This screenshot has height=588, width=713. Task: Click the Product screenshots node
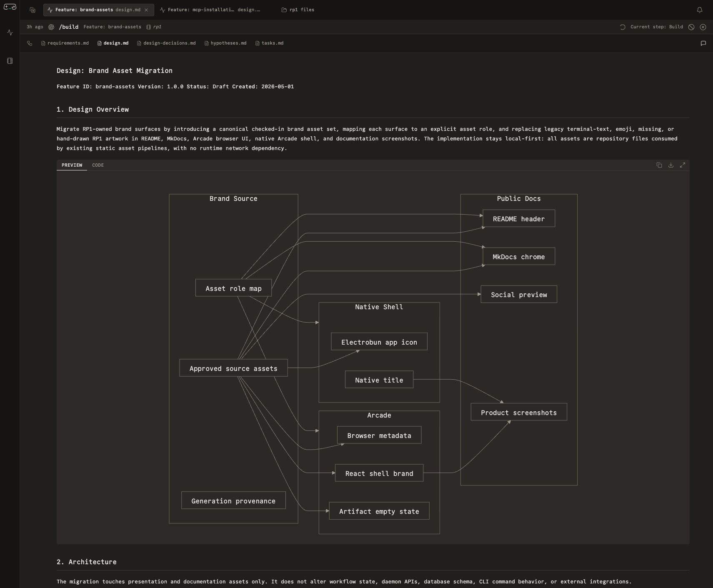[x=519, y=413]
